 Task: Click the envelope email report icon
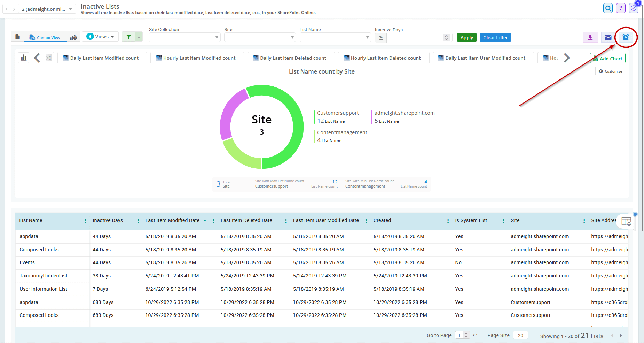coord(608,37)
